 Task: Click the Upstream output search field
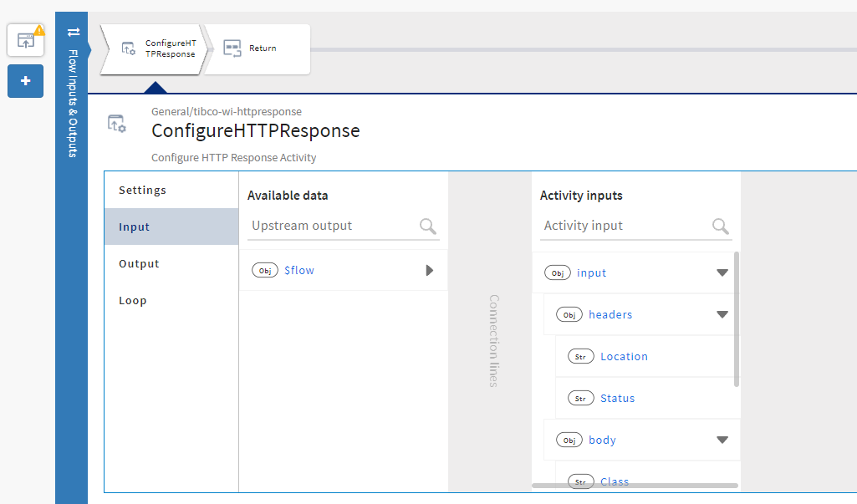(x=334, y=226)
